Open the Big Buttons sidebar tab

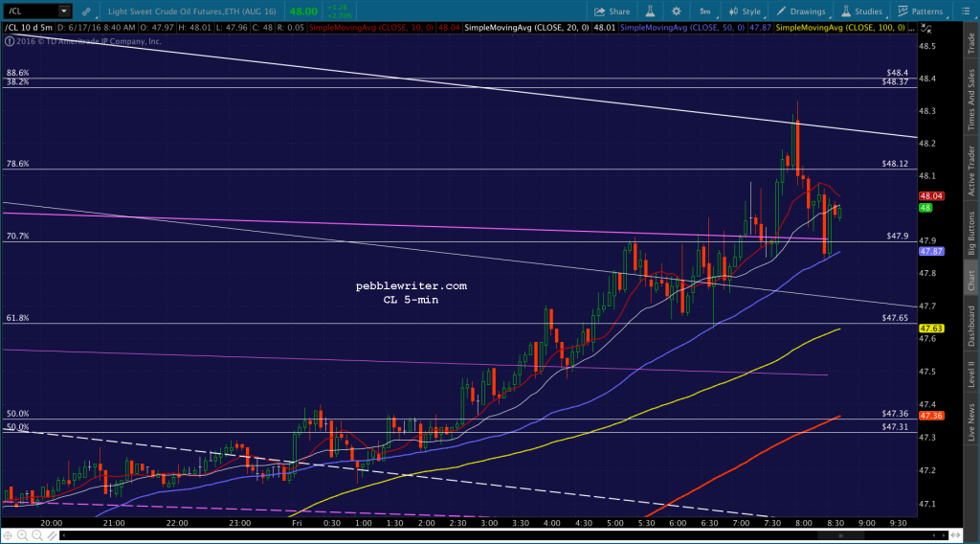click(971, 233)
